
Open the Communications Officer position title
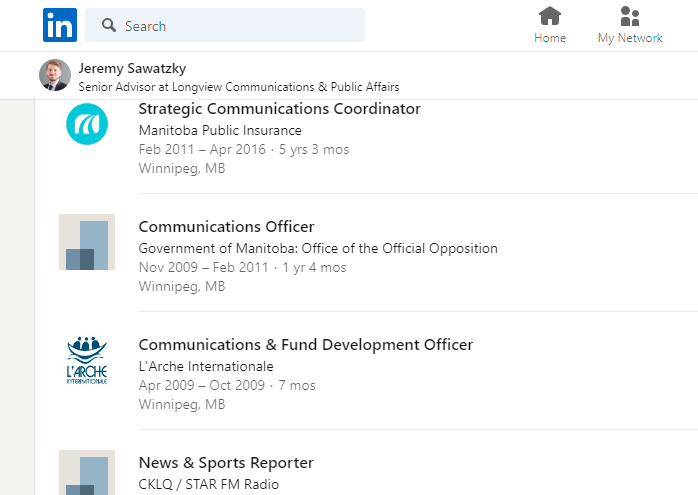[x=226, y=227]
